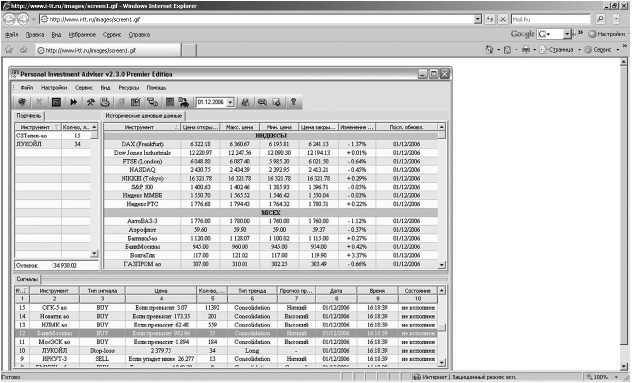This screenshot has width=633, height=383.
Task: Click down arrow of signals table scrollbar
Action: click(442, 363)
